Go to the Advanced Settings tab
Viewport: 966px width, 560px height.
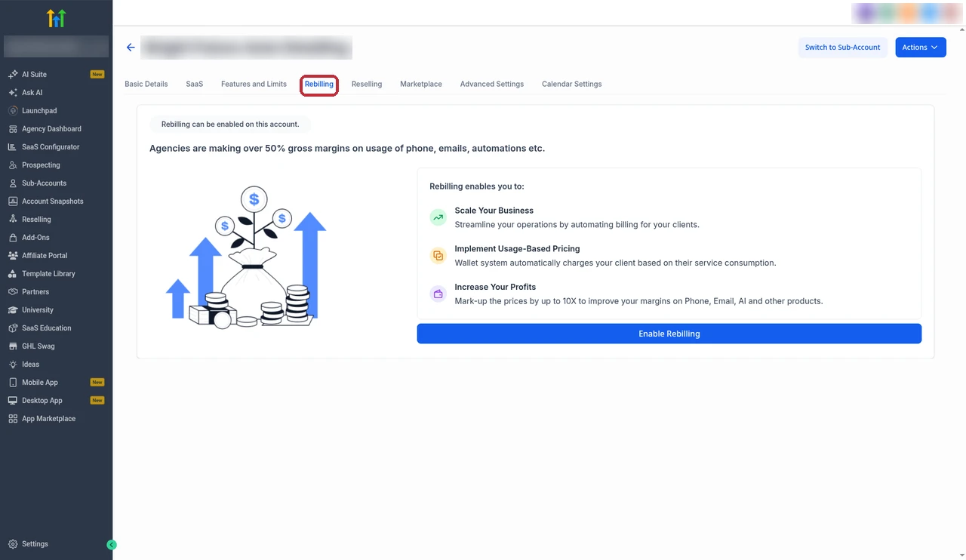coord(492,85)
